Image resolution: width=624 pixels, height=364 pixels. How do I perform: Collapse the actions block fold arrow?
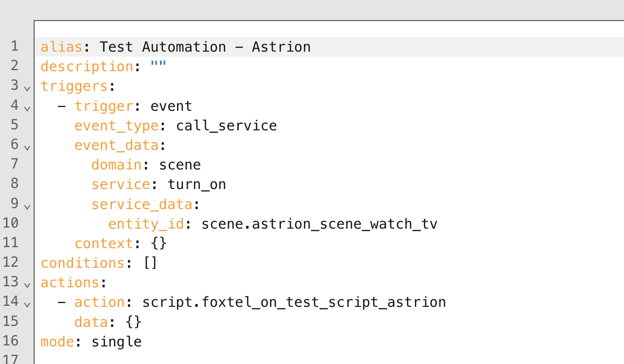tap(27, 284)
